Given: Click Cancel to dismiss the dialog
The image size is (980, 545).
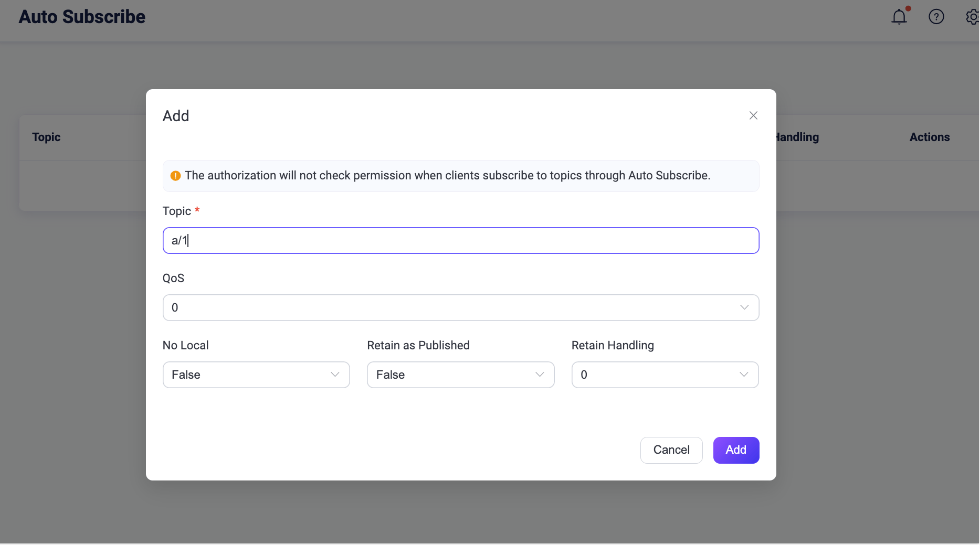Looking at the screenshot, I should 671,450.
